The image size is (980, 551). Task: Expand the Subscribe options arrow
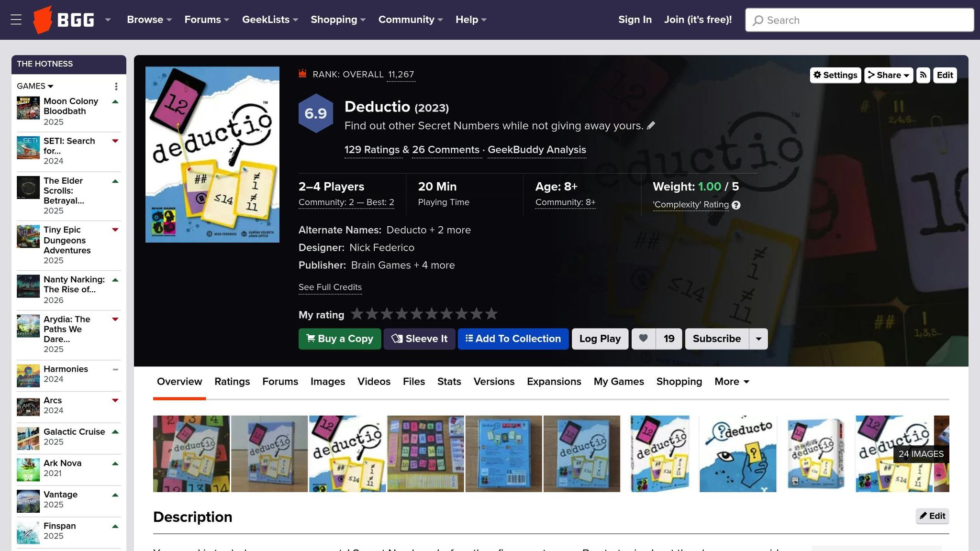[758, 339]
